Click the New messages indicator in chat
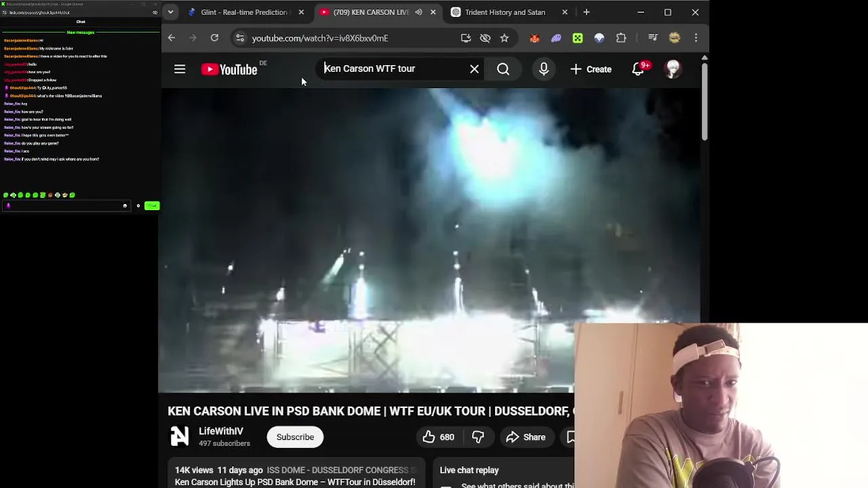Viewport: 868px width, 488px height. point(81,33)
